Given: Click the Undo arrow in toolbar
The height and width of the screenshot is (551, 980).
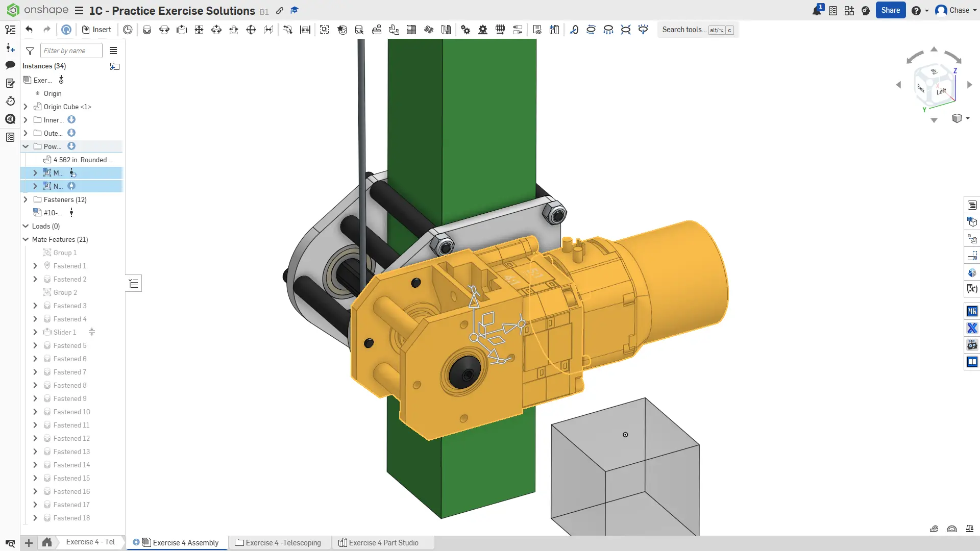Looking at the screenshot, I should point(29,30).
